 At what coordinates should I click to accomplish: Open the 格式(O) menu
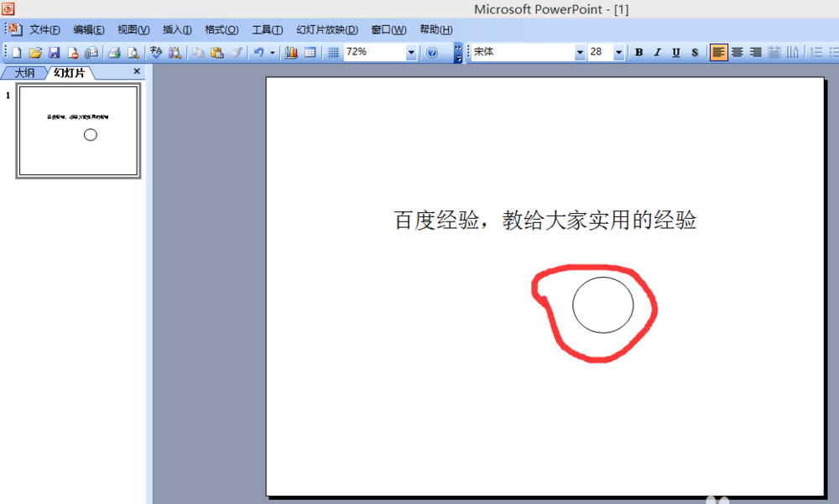click(221, 30)
